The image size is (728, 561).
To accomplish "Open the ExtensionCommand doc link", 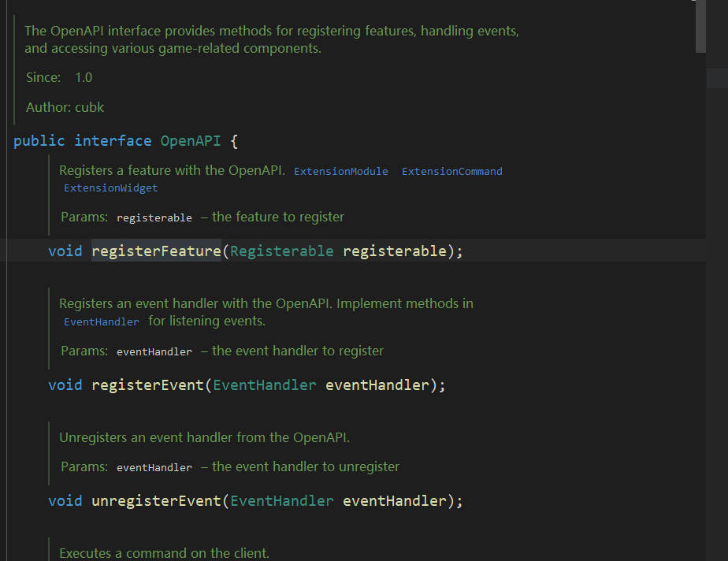I will coord(451,171).
